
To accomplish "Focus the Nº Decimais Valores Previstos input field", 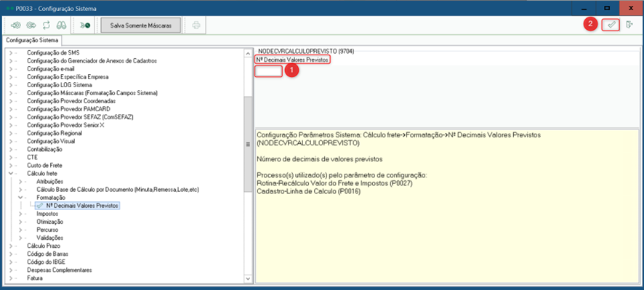I will coord(268,71).
